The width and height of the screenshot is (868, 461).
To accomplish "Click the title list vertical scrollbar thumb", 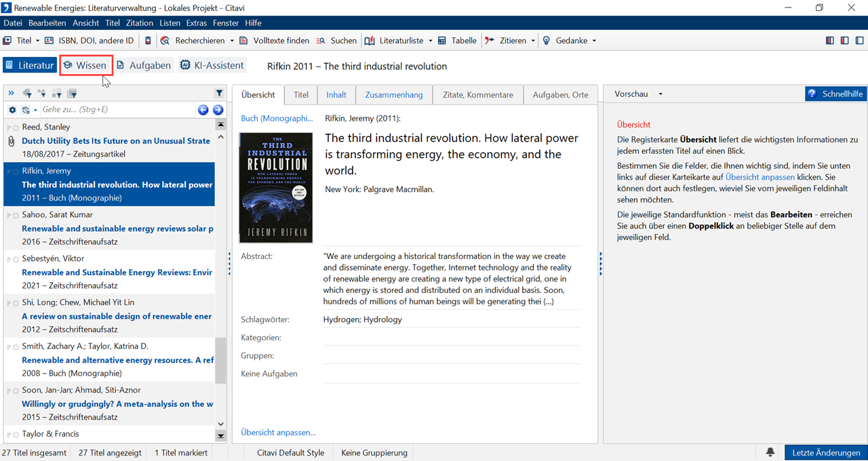I will (220, 359).
